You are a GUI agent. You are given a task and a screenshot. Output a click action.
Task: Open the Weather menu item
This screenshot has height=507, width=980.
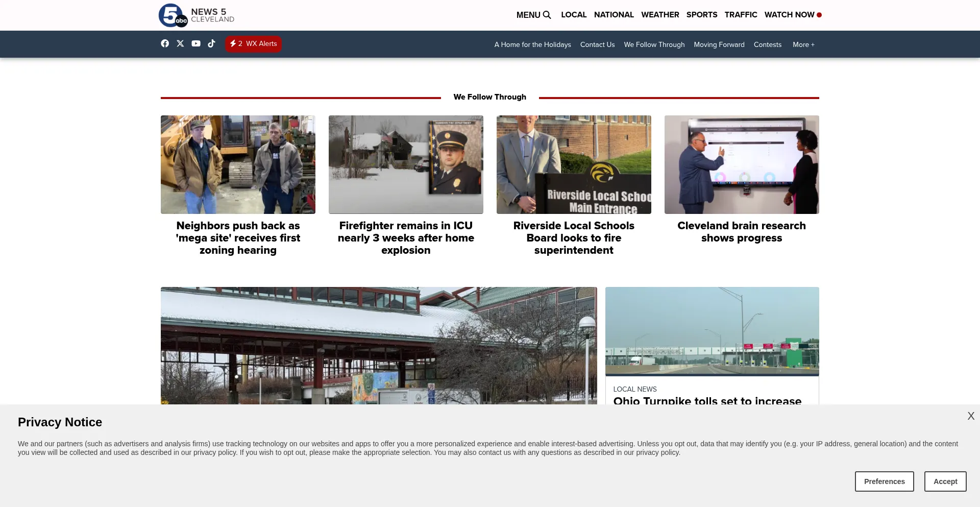pyautogui.click(x=660, y=15)
